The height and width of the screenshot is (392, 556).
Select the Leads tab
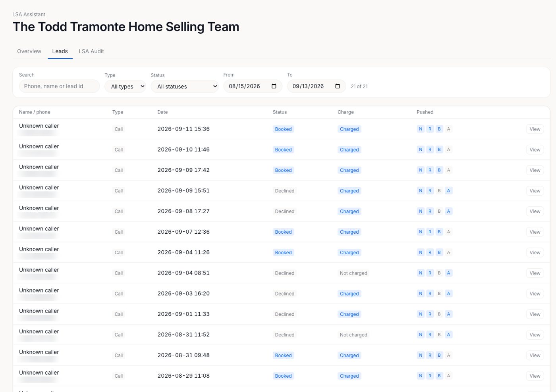coord(60,51)
